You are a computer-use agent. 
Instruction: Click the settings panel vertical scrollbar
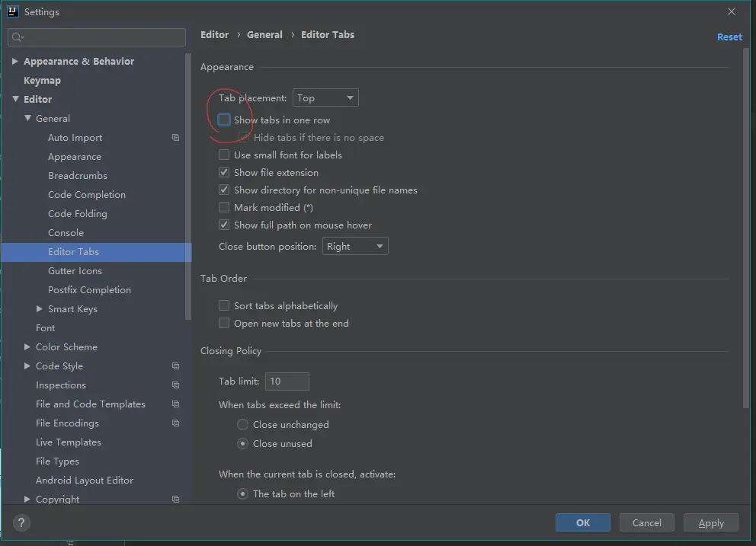pyautogui.click(x=746, y=226)
